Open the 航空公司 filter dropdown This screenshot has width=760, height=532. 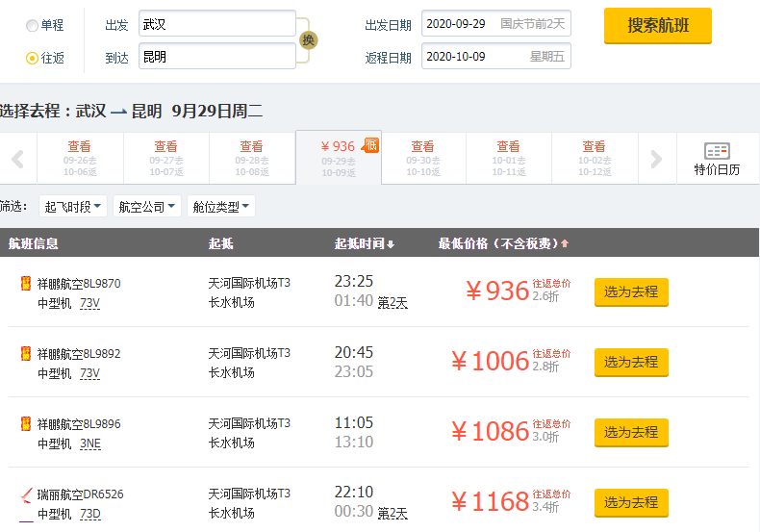(146, 206)
